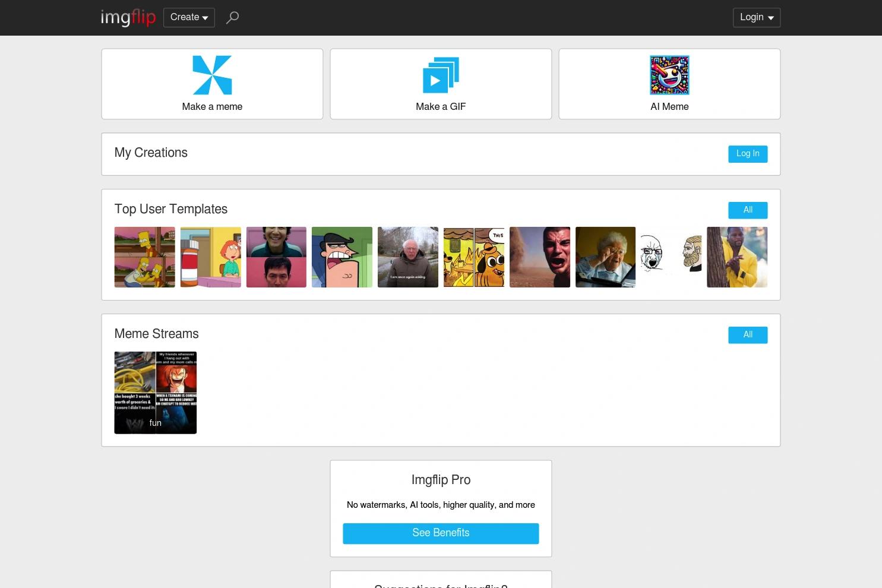The height and width of the screenshot is (588, 882).
Task: Log In from My Creations section
Action: 748,154
